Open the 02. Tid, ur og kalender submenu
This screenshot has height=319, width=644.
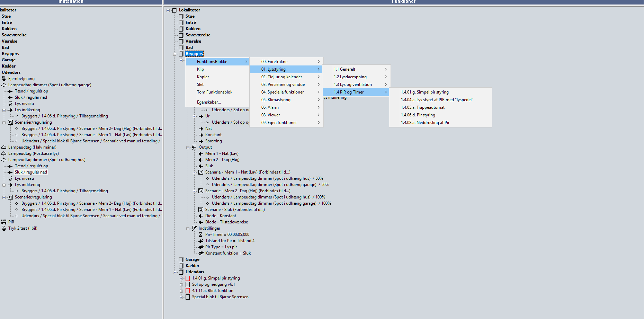281,77
